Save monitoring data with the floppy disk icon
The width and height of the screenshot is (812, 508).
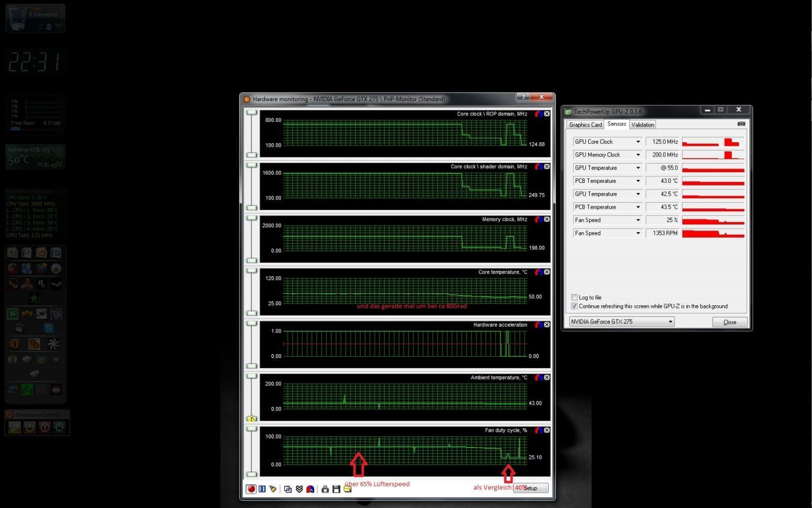pos(336,489)
